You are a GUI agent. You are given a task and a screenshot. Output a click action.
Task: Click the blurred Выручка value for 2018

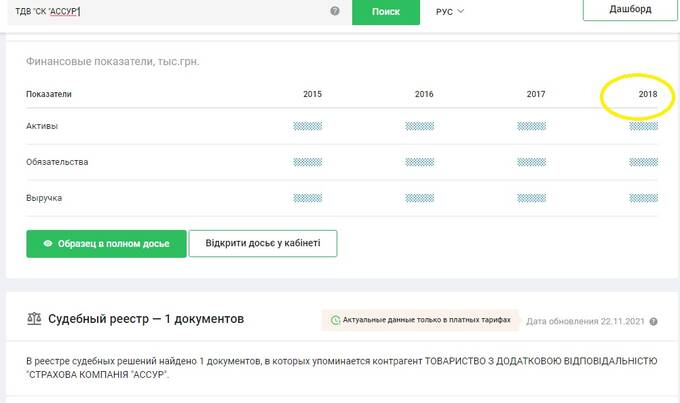click(x=644, y=198)
